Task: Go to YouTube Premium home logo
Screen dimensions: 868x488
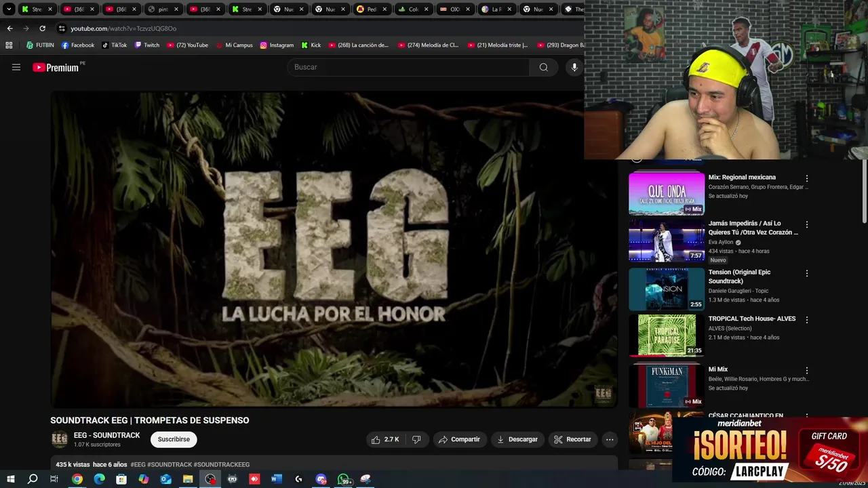Action: click(56, 67)
